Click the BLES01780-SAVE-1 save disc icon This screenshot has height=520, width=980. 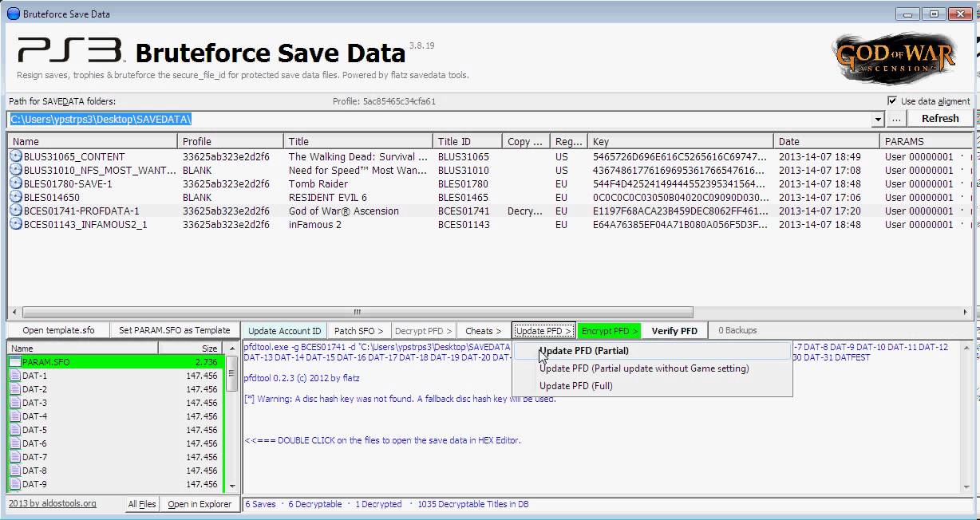pyautogui.click(x=15, y=184)
